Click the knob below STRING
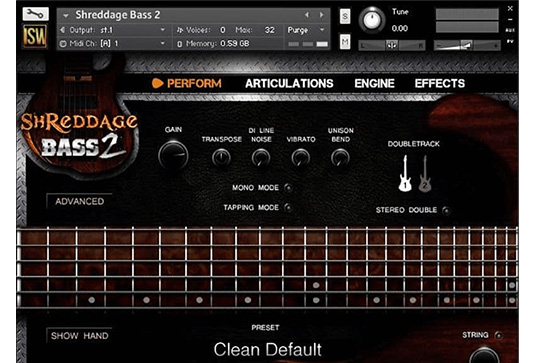Image resolution: width=535 pixels, height=363 pixels. pos(484,355)
